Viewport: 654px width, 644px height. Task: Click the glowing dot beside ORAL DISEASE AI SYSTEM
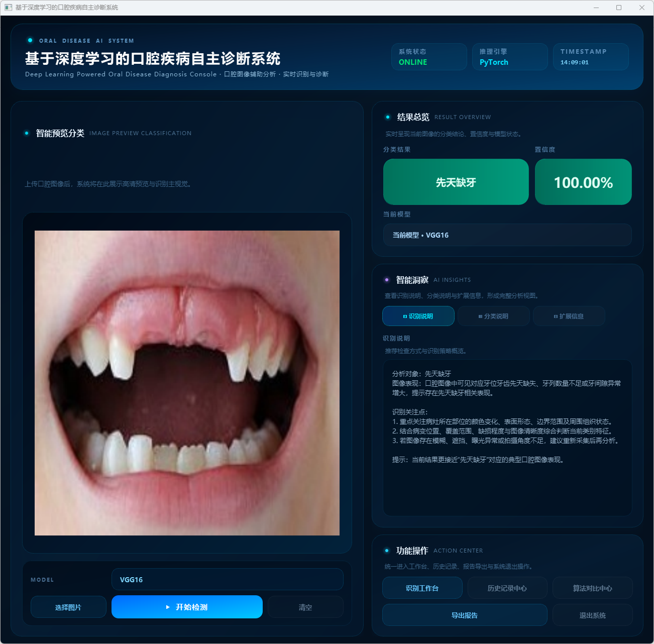click(x=30, y=40)
